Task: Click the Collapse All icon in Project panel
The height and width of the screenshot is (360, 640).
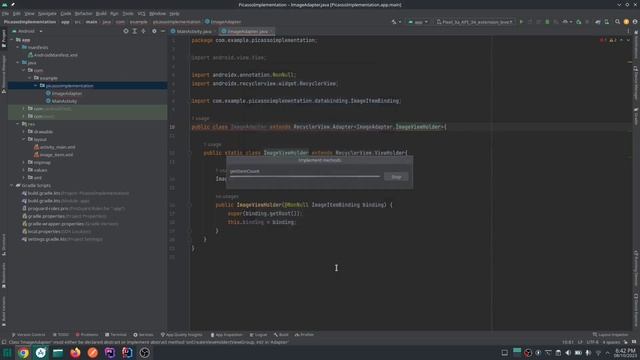Action: tap(143, 31)
